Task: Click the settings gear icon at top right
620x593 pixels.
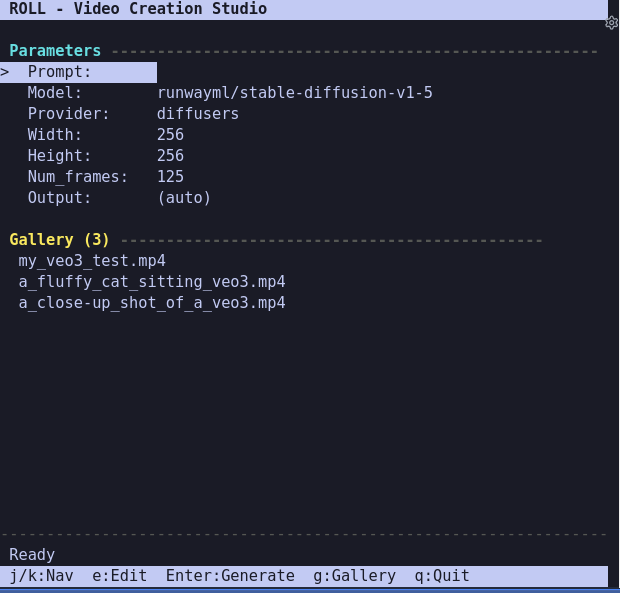Action: 612,23
